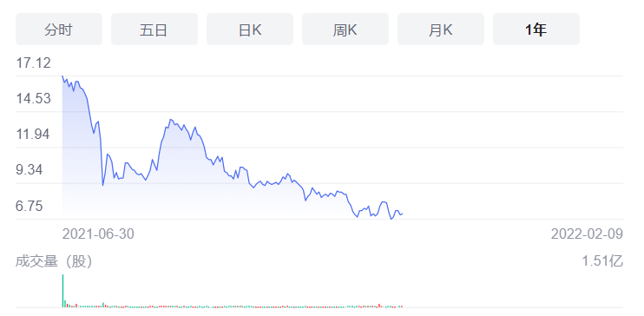This screenshot has height=316, width=644.
Task: Click the sharp trough near 9.34 after the first drop
Action: pos(102,185)
